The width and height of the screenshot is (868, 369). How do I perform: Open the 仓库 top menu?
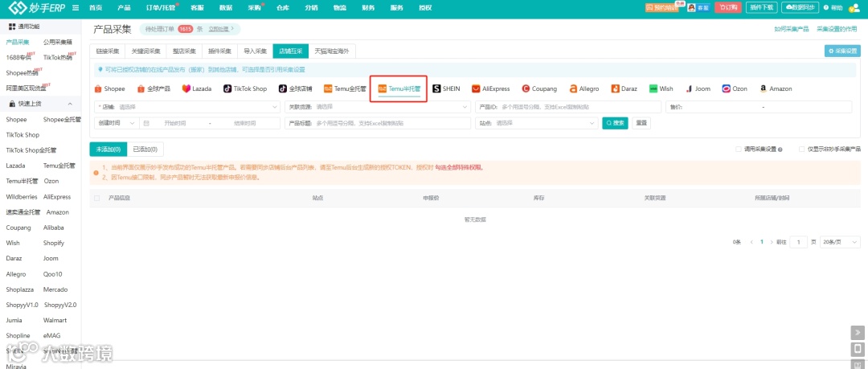point(283,8)
